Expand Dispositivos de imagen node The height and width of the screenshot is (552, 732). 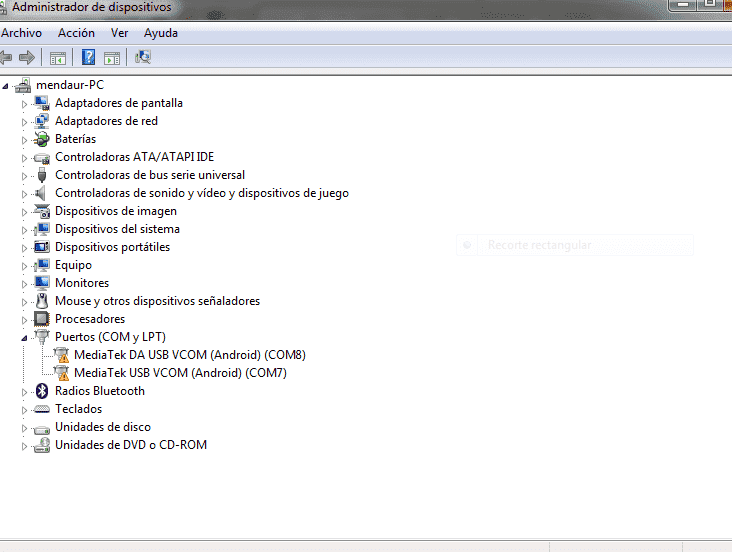(24, 212)
